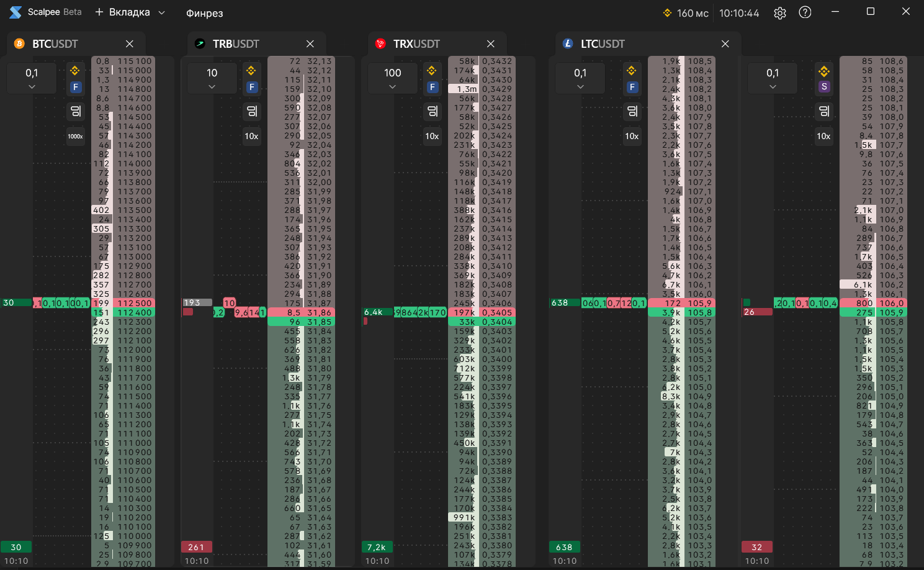Toggle the 10x scale in TRBUSDT panel
Image resolution: width=924 pixels, height=570 pixels.
click(251, 136)
